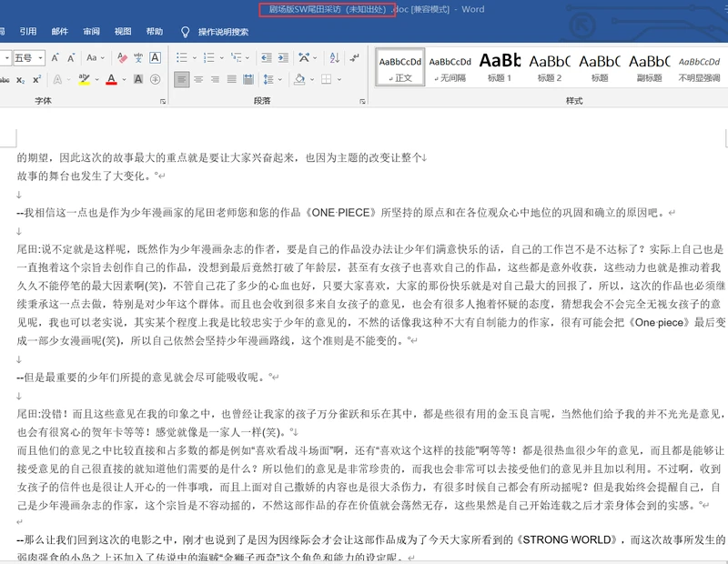Open the 审阅 ribbon tab

tap(91, 31)
